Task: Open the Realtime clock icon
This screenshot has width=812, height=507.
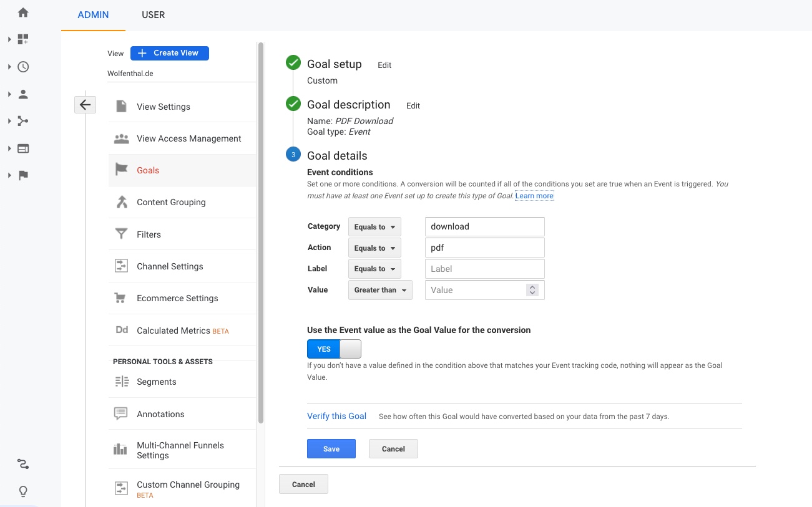Action: [23, 67]
